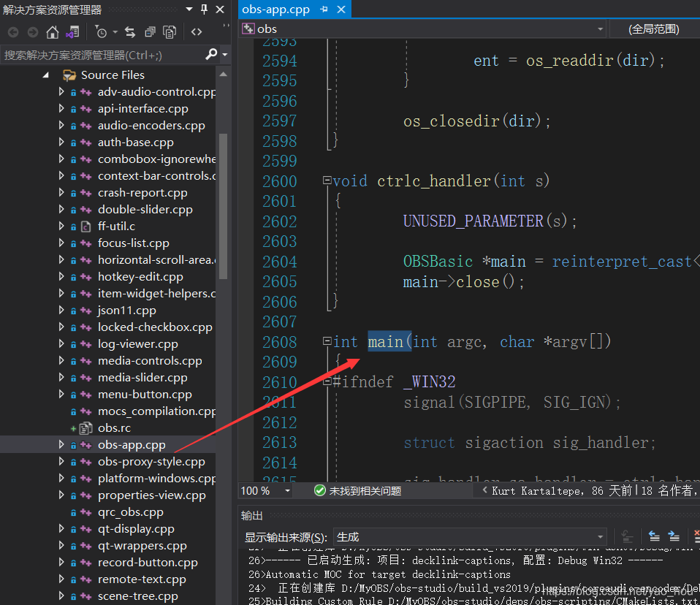Image resolution: width=700 pixels, height=605 pixels.
Task: Expand the json11.cpp node
Action: click(x=61, y=311)
